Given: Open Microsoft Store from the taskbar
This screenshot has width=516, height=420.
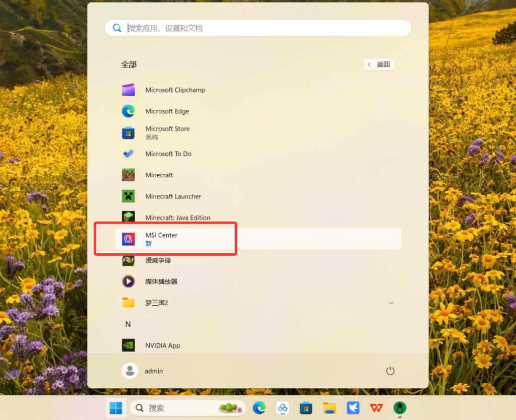Looking at the screenshot, I should click(x=306, y=408).
